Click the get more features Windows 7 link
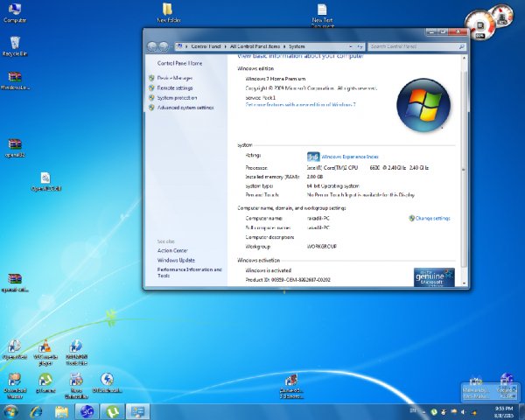 (x=300, y=105)
